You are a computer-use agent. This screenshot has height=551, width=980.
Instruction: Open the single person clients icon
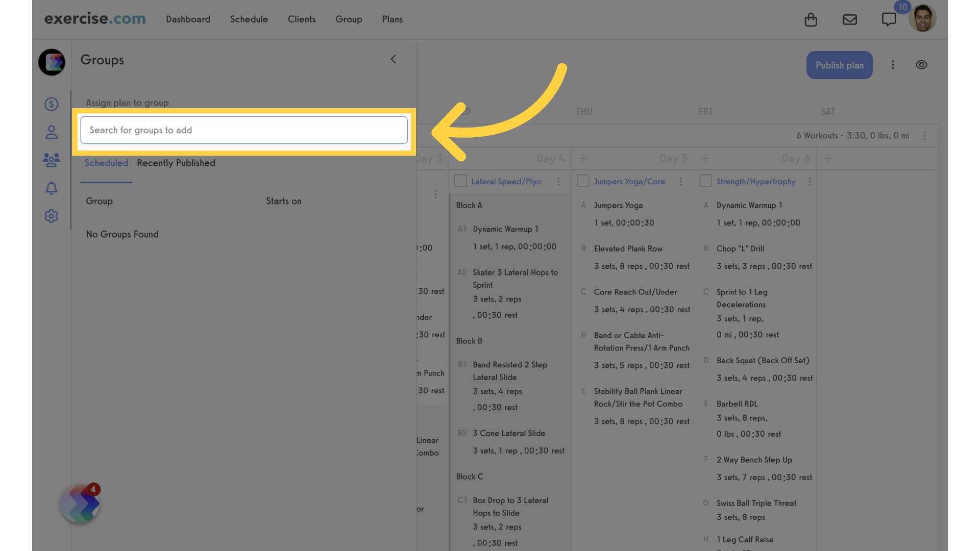[x=51, y=133]
